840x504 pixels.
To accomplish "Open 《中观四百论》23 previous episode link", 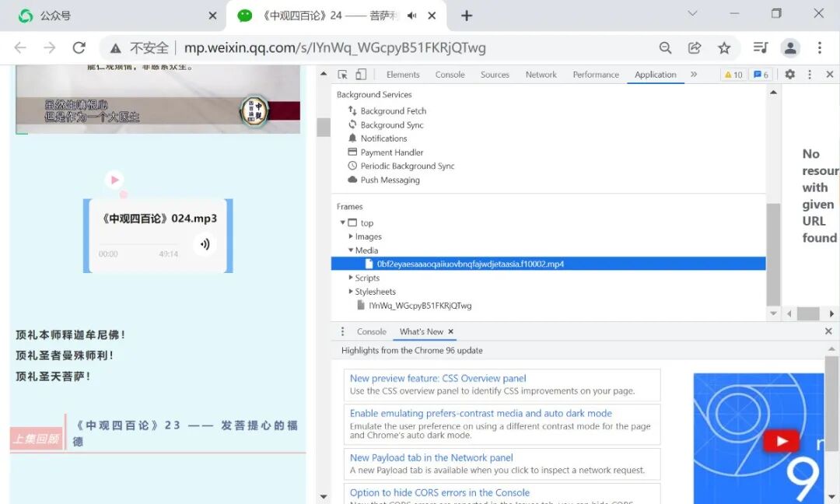I will pos(185,432).
